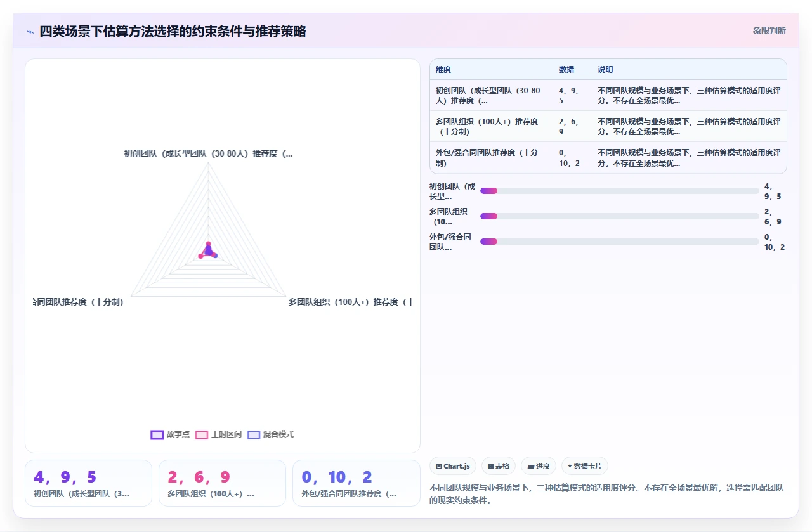Image resolution: width=812 pixels, height=532 pixels.
Task: Select the 数据卡片 tag
Action: pyautogui.click(x=585, y=466)
